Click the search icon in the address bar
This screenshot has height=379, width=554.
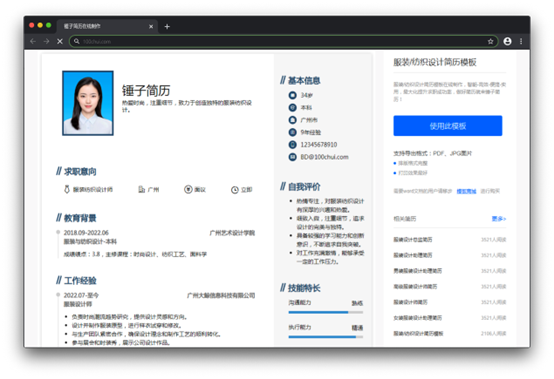click(76, 41)
